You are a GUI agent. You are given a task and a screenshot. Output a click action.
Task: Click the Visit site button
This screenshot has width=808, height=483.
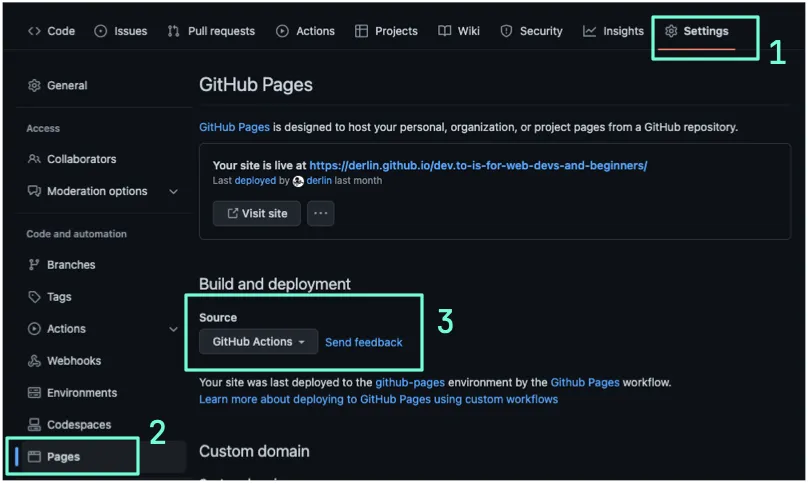pyautogui.click(x=256, y=213)
